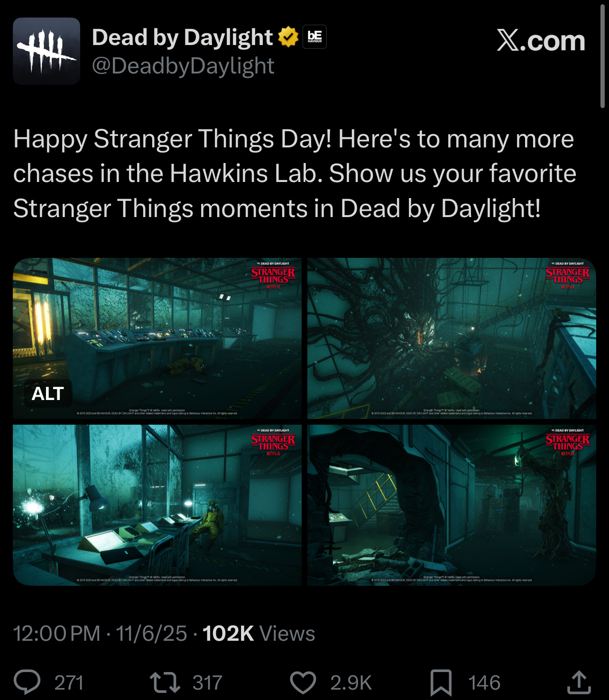The height and width of the screenshot is (700, 609).
Task: Click the 2.9K likes count
Action: click(x=351, y=682)
